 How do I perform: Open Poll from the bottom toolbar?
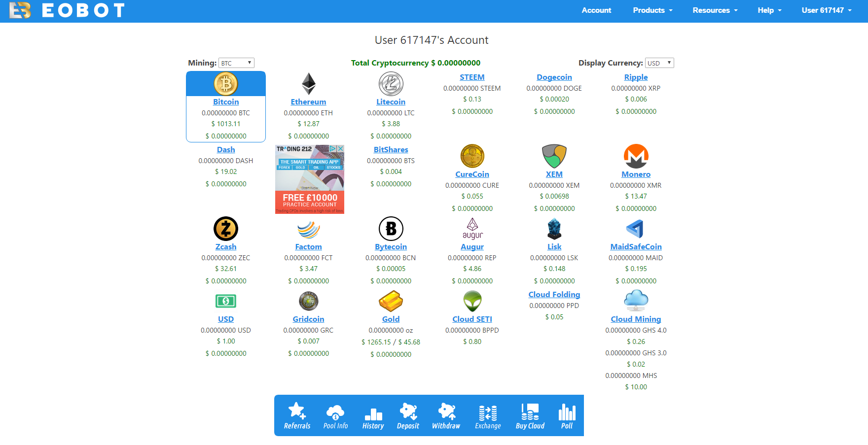pyautogui.click(x=567, y=416)
